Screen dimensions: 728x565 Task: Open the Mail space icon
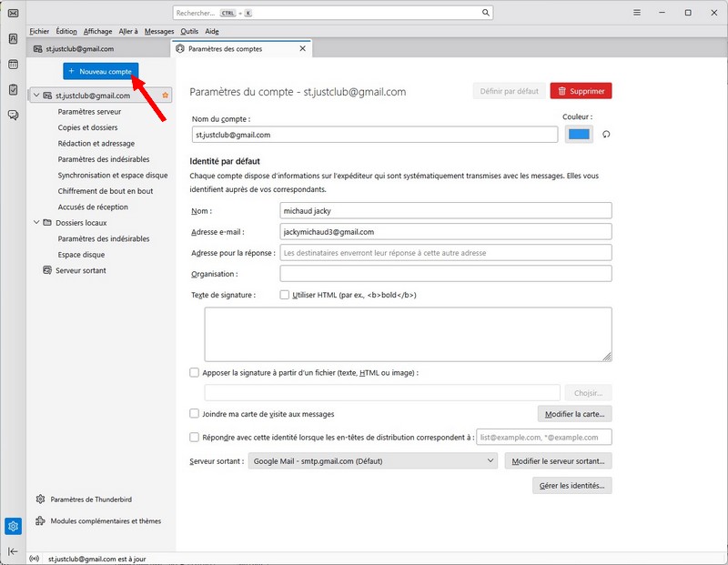pos(13,14)
